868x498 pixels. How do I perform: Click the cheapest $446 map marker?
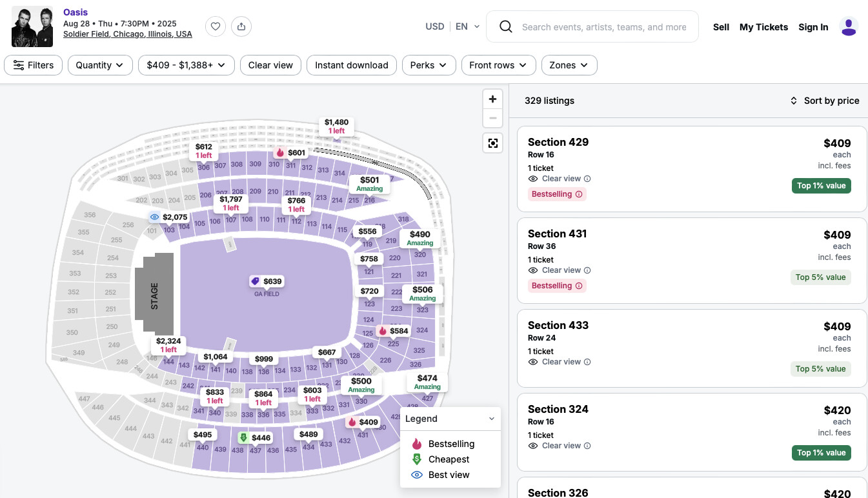tap(255, 438)
